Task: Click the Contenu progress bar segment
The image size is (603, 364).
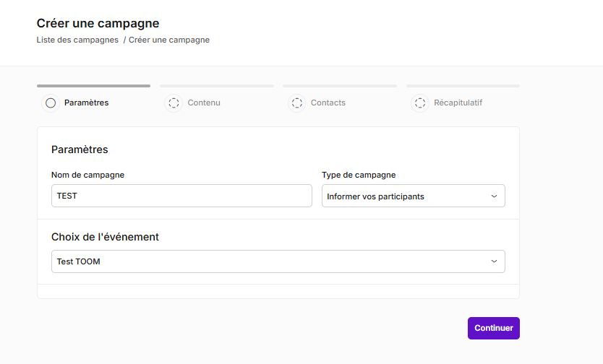Action: pos(217,86)
